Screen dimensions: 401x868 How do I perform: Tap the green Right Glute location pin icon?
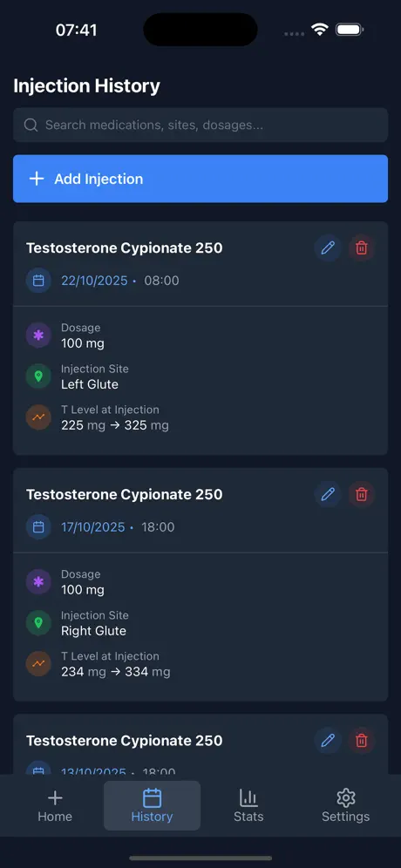tap(38, 623)
